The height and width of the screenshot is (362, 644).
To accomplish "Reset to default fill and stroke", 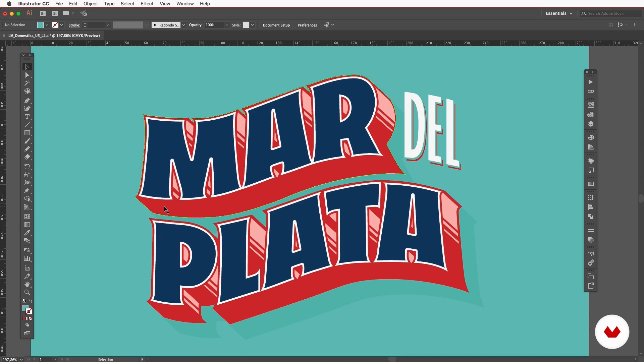I will pos(24,301).
